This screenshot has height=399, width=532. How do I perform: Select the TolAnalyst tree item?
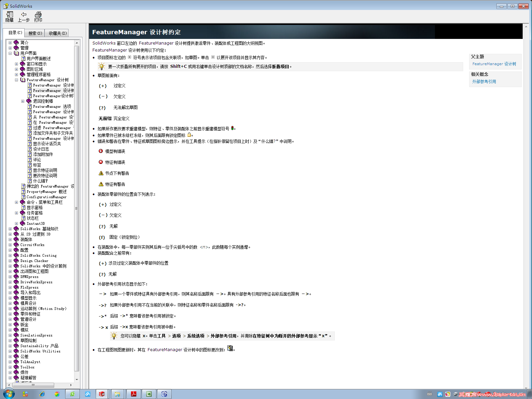tap(30, 362)
